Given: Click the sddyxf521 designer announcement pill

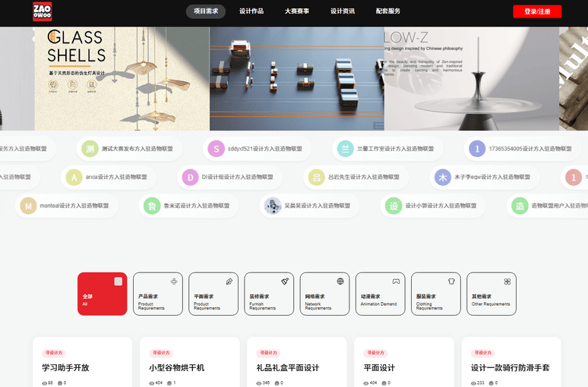Looking at the screenshot, I should pos(258,149).
